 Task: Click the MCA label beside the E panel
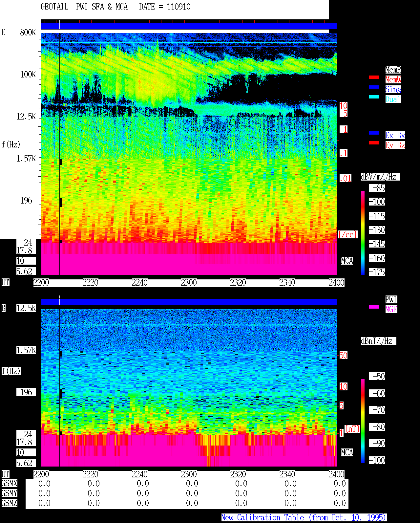point(347,261)
